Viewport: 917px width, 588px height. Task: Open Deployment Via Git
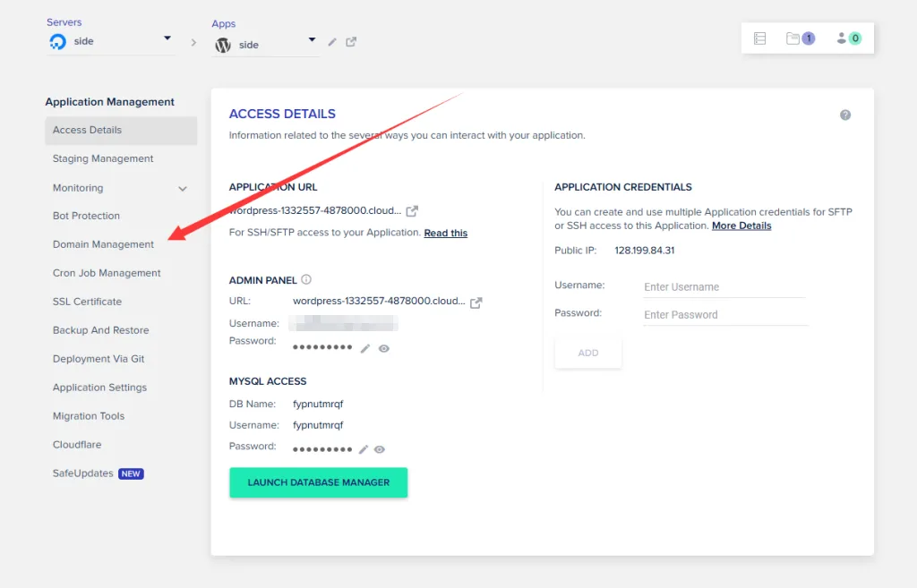tap(99, 360)
